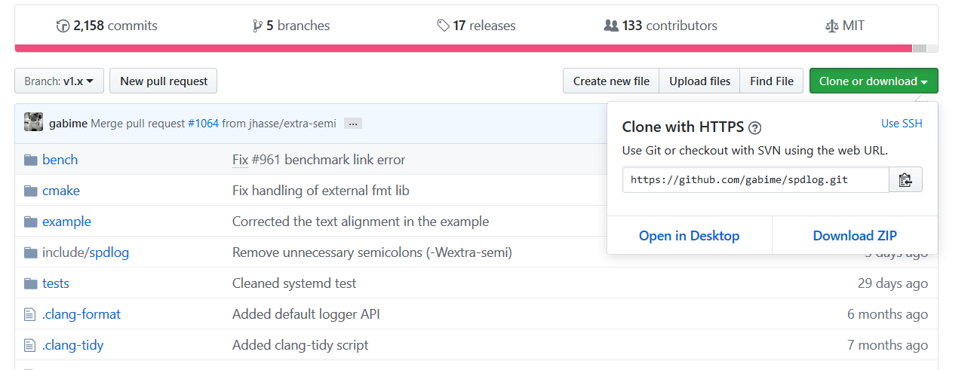
Task: Click the New pull request button
Action: [164, 81]
